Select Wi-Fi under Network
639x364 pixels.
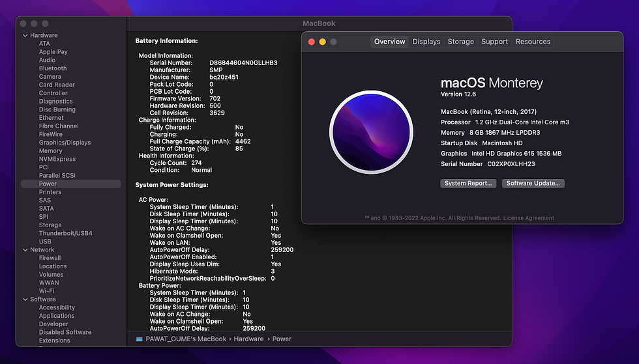pos(46,291)
